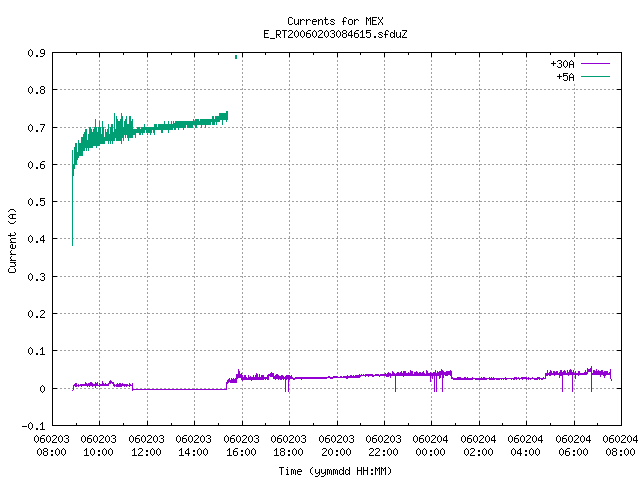Screen dimensions: 640x480
Task: Click the 0.8 y-axis tick label
Action: 36,90
